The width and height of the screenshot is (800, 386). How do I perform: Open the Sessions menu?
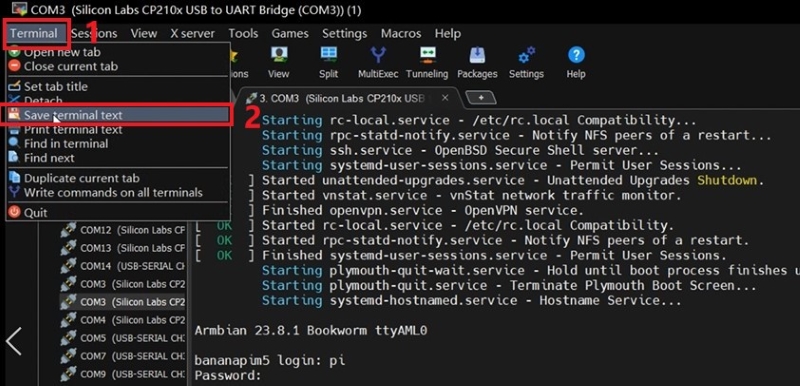pos(94,34)
